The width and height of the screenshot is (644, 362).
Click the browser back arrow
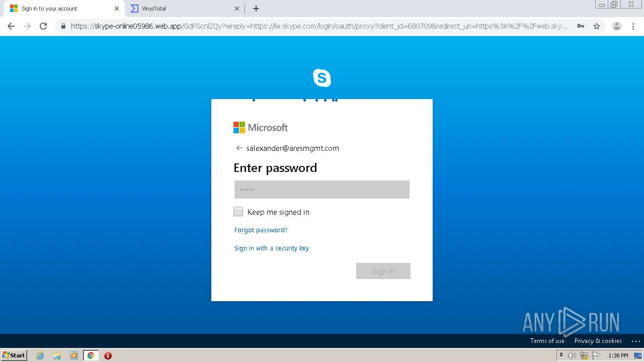pos(11,26)
